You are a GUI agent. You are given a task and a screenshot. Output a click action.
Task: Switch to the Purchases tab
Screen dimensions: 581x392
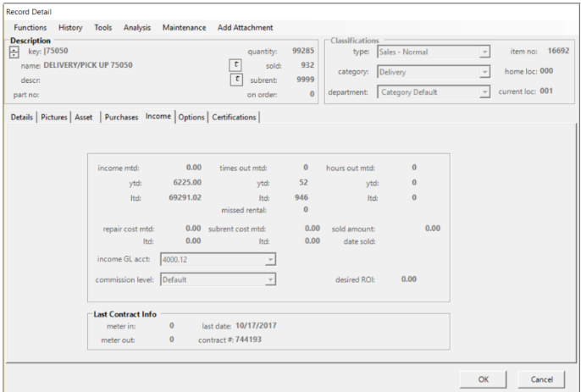point(121,118)
